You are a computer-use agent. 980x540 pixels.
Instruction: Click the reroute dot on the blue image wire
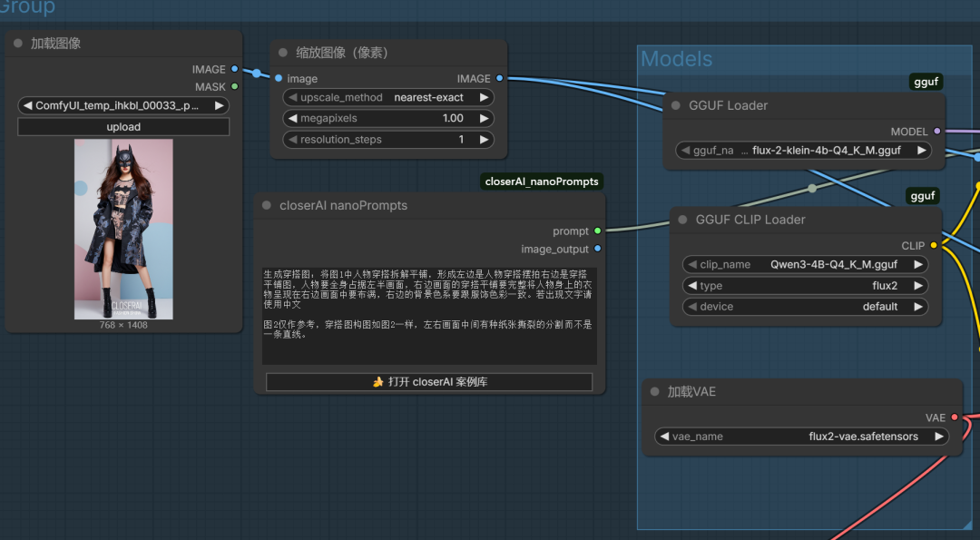pyautogui.click(x=256, y=74)
